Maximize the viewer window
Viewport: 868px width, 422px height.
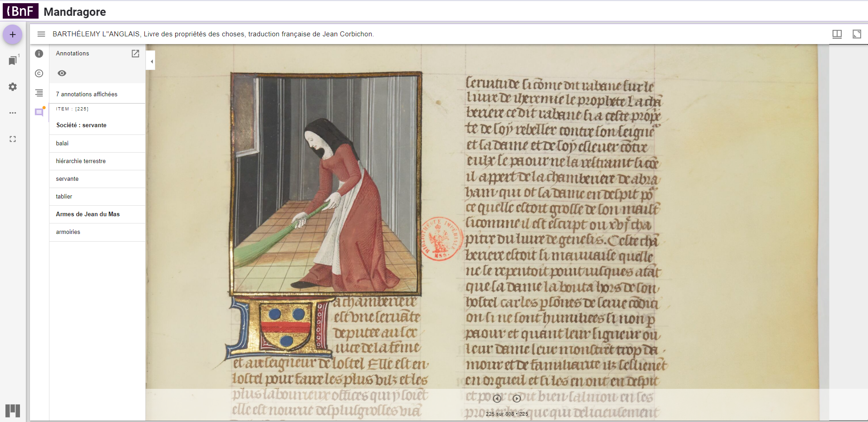pyautogui.click(x=857, y=34)
